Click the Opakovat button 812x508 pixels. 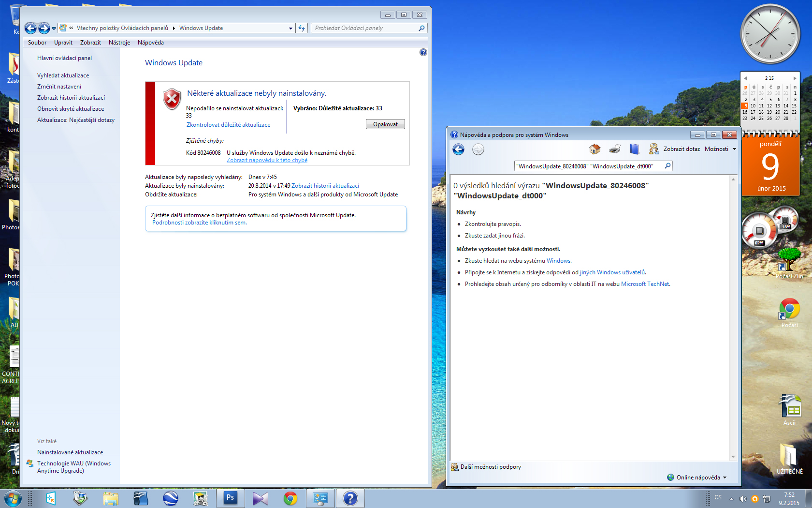[385, 124]
